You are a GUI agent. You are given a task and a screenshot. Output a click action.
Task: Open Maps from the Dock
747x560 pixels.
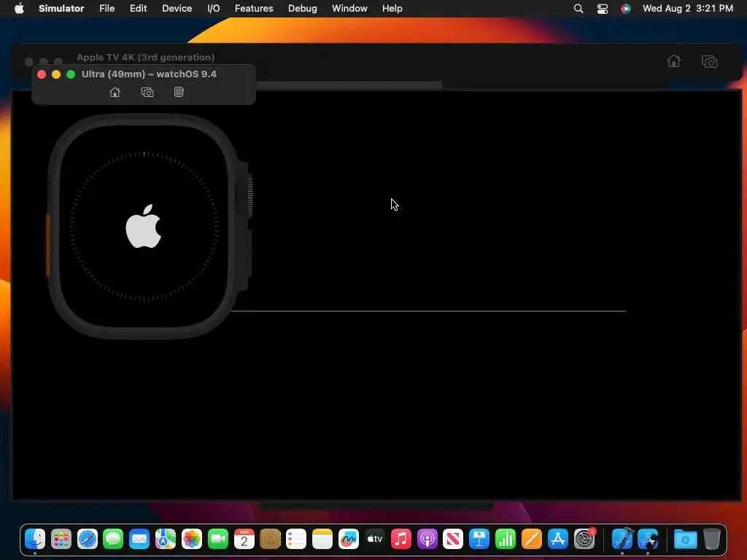click(x=166, y=539)
